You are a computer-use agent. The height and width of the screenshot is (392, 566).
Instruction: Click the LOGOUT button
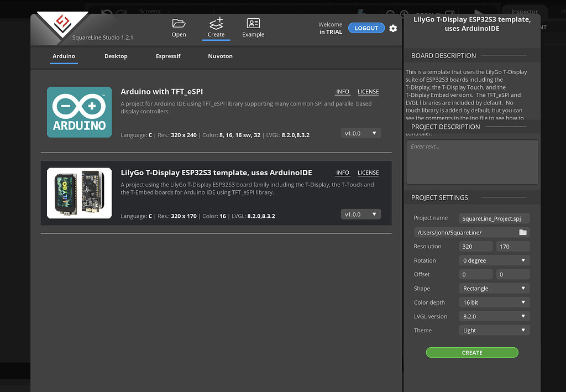pyautogui.click(x=366, y=28)
